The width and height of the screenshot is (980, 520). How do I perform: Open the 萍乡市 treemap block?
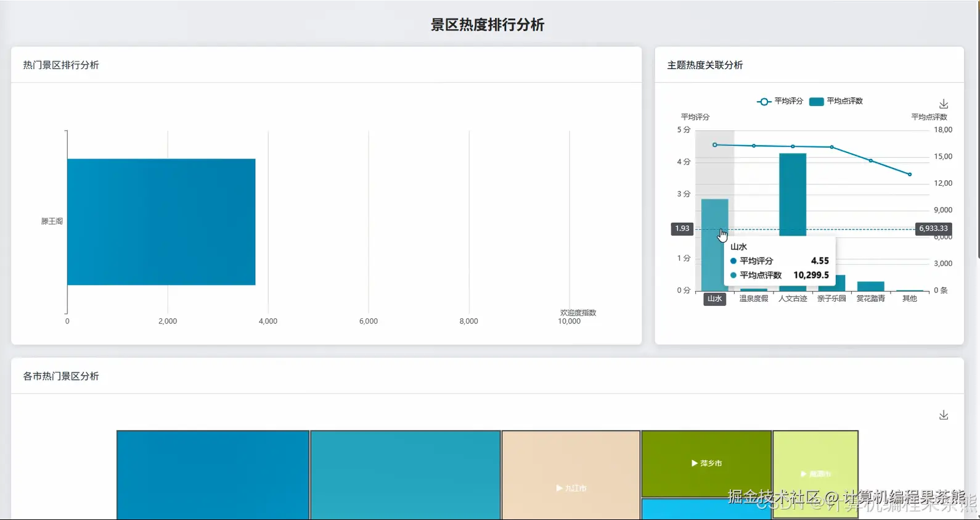coord(706,463)
